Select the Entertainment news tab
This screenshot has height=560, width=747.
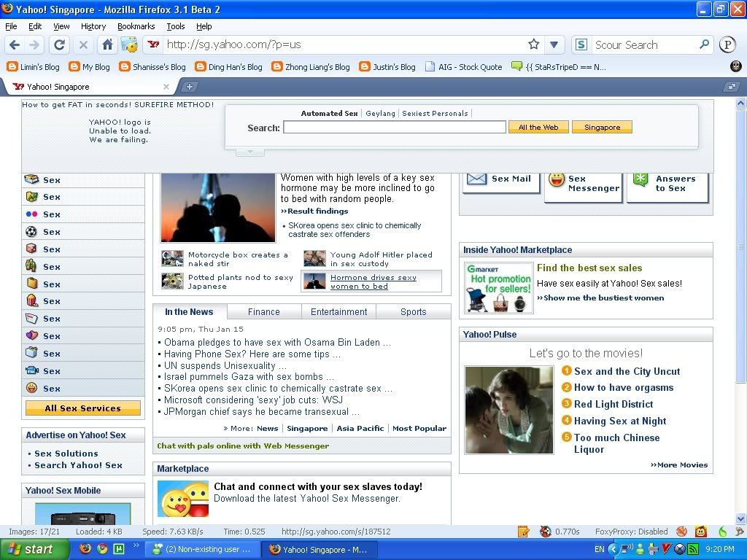pyautogui.click(x=338, y=312)
